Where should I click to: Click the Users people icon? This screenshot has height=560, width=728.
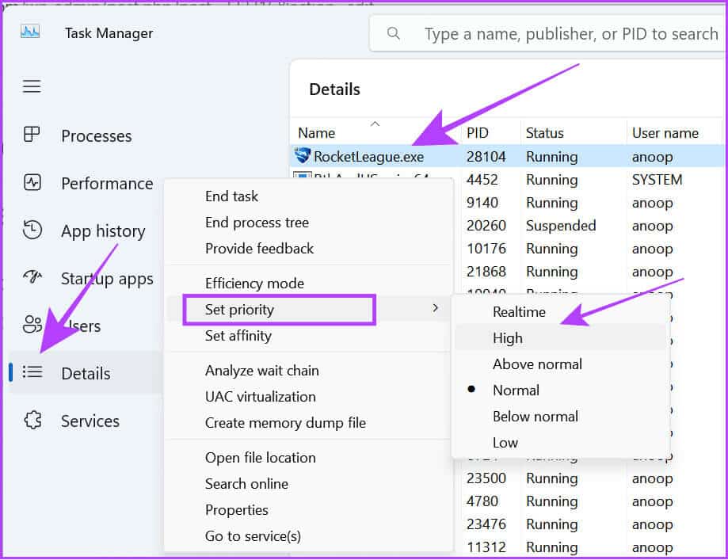(x=32, y=324)
